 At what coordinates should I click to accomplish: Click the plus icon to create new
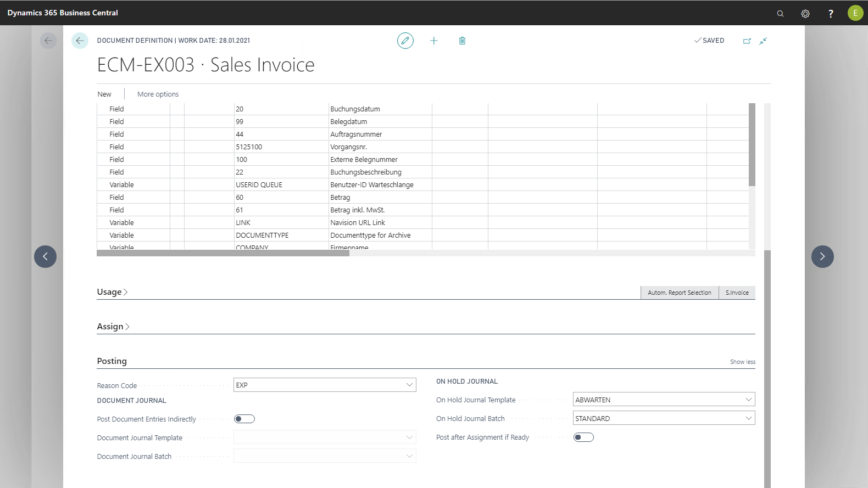[x=433, y=41]
